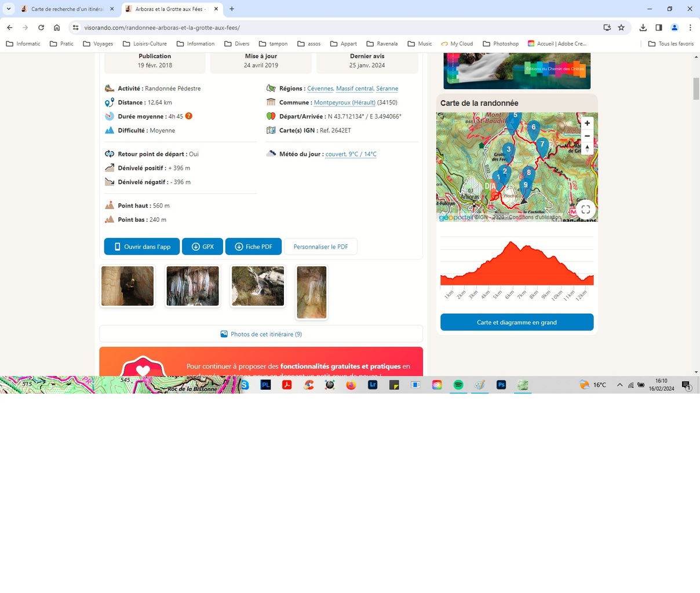The width and height of the screenshot is (700, 593).
Task: Follow the Montpeyroux (Hérault) commune link
Action: (x=344, y=103)
